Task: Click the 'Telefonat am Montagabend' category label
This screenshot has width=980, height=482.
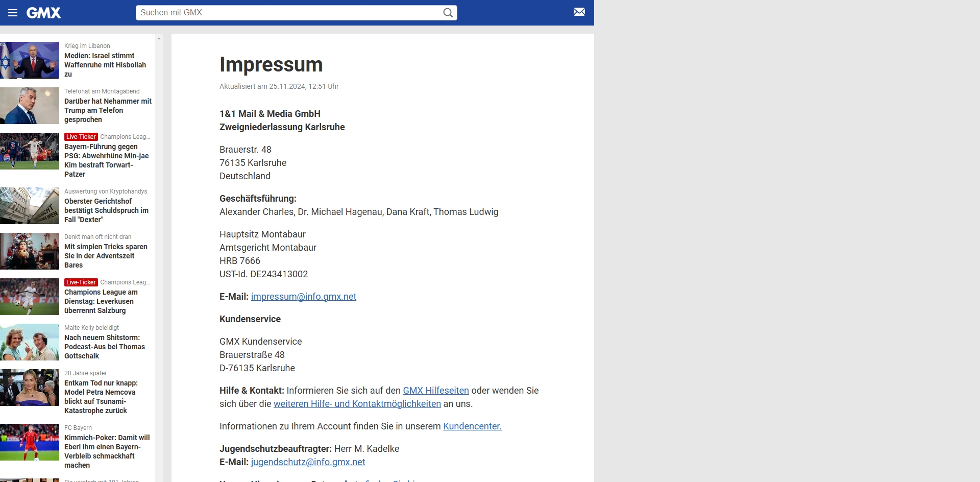Action: tap(102, 91)
